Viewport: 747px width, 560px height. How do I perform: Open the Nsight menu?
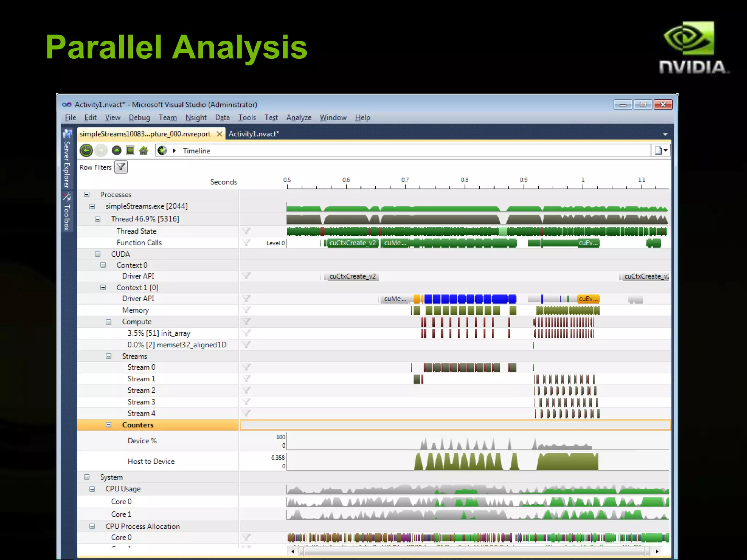pos(196,117)
